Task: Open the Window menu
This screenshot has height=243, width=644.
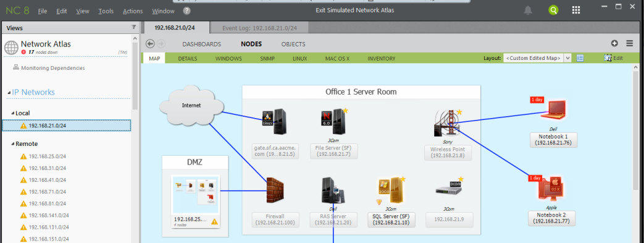Action: click(x=163, y=11)
